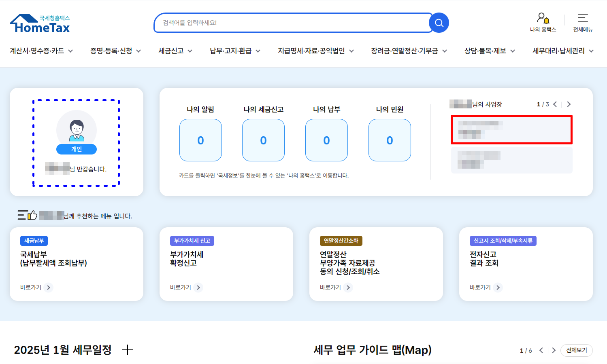This screenshot has height=364, width=607.
Task: Select the 상담·불복·제보 menu item
Action: pyautogui.click(x=486, y=51)
